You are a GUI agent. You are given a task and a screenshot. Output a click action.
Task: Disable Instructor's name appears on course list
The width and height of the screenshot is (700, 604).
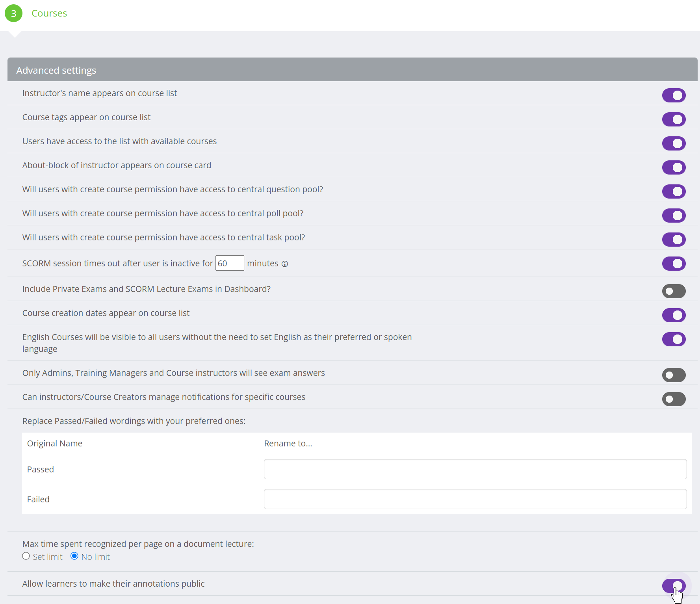(674, 95)
